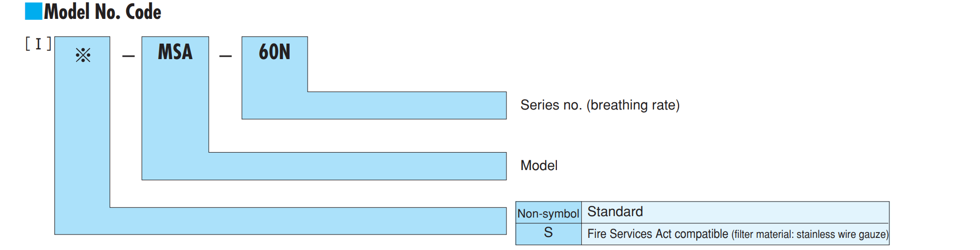Click the [I] bracket marker
The width and height of the screenshot is (980, 250).
38,44
